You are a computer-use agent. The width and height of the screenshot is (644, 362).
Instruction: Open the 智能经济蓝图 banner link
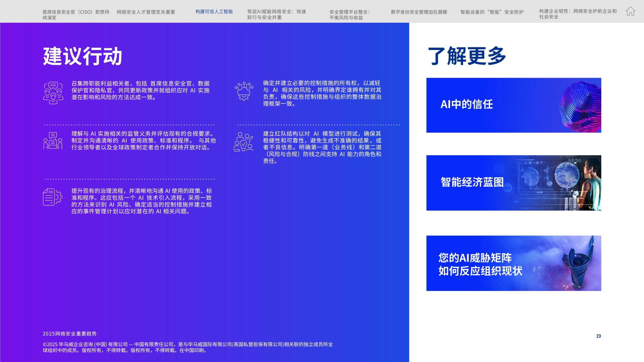pyautogui.click(x=472, y=182)
